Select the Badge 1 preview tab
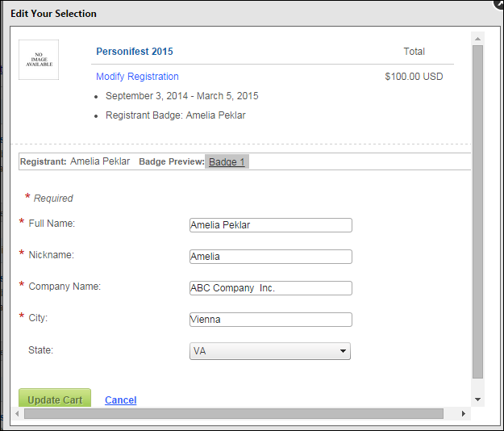Screen dimensions: 504x431 (227, 161)
